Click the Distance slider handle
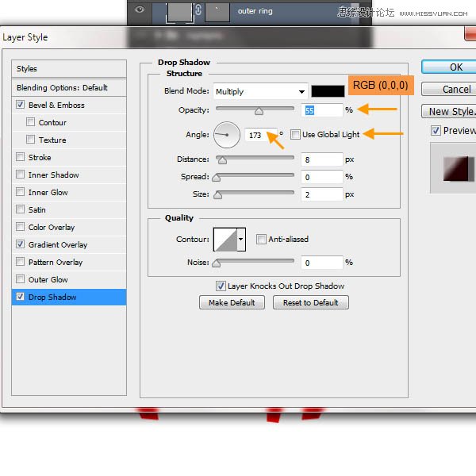This screenshot has height=476, width=476. [x=222, y=160]
